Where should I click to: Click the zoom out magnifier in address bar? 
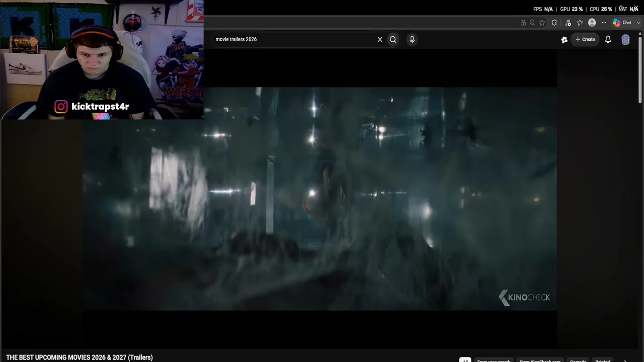pyautogui.click(x=532, y=23)
